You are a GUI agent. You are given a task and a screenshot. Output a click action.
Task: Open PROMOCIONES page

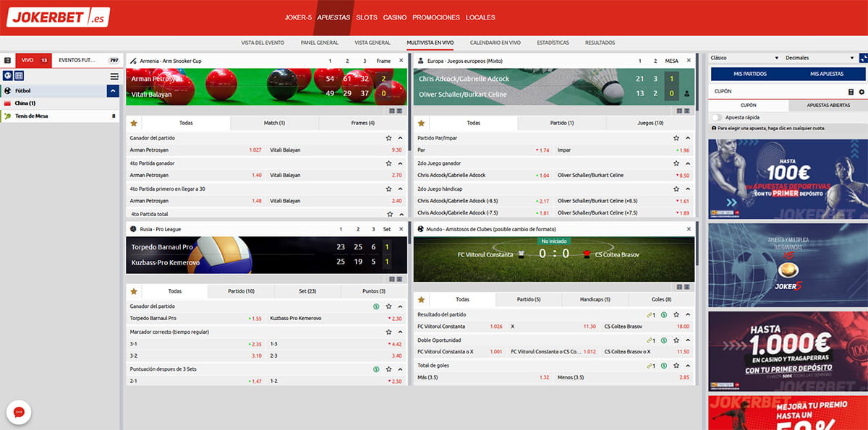(436, 17)
